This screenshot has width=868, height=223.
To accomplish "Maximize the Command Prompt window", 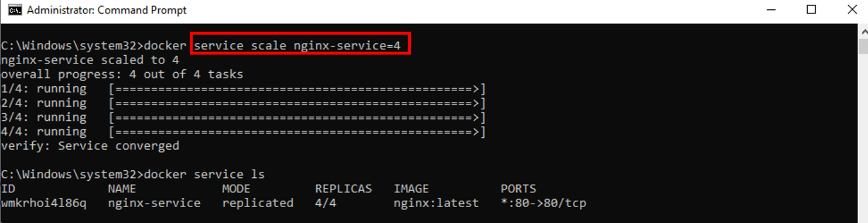I will coord(811,10).
